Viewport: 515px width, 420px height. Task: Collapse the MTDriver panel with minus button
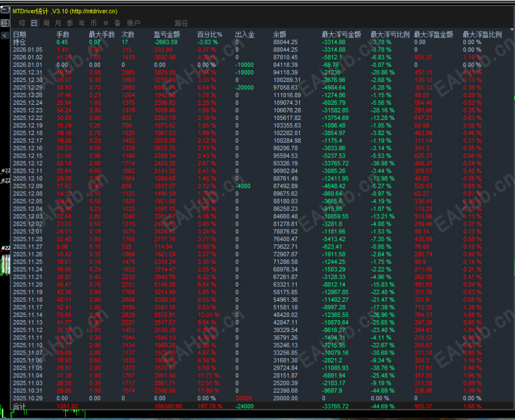tap(4, 10)
